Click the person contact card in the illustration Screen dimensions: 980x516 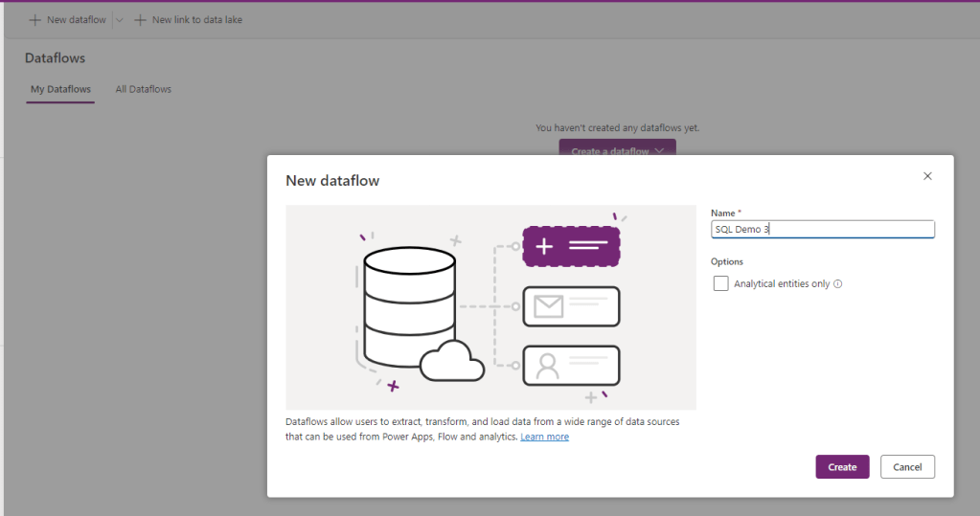(x=571, y=365)
